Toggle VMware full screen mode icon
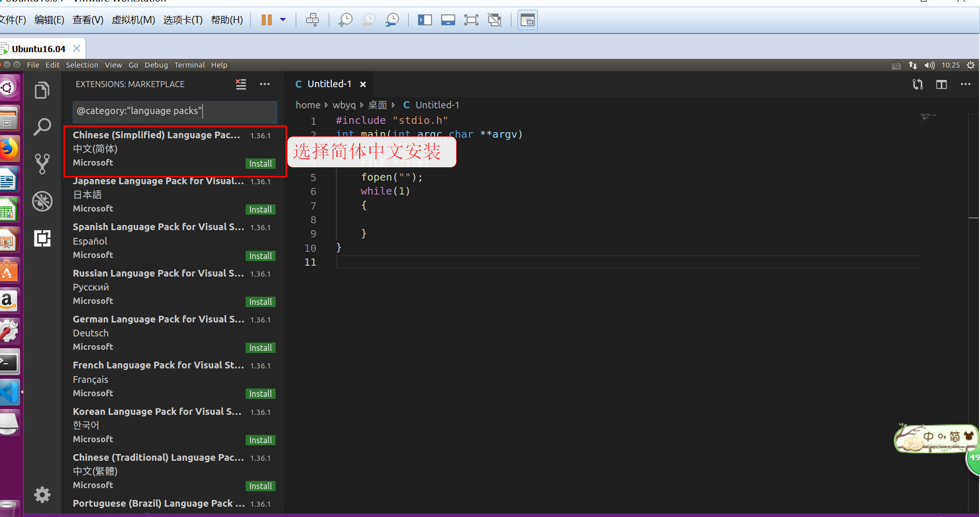 pos(471,20)
